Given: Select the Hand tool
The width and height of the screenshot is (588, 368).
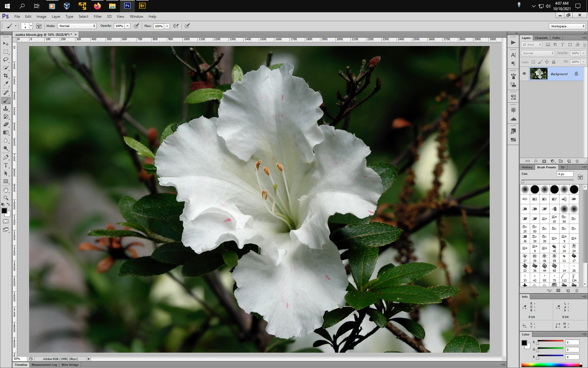Looking at the screenshot, I should click(x=6, y=190).
